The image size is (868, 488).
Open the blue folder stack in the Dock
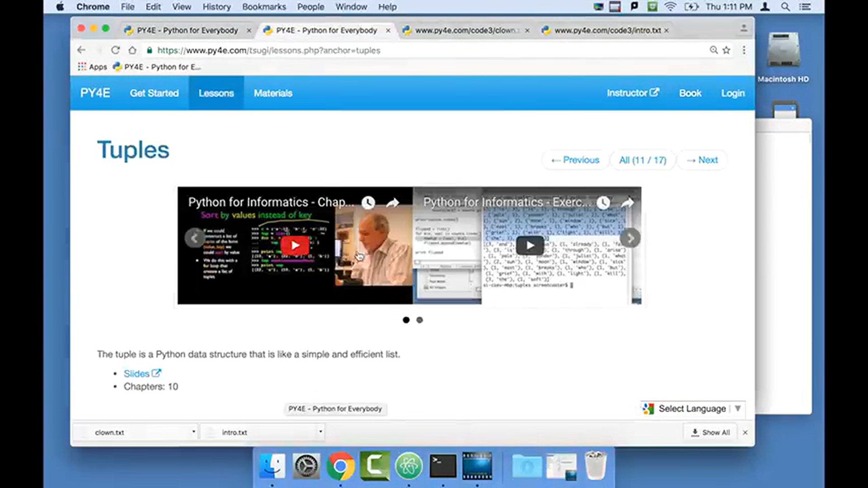click(527, 466)
